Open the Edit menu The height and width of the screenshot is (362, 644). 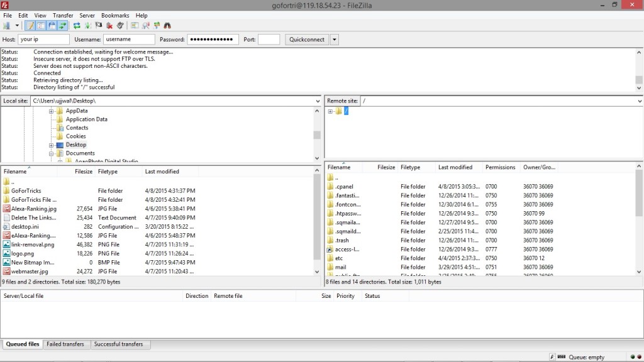click(23, 15)
